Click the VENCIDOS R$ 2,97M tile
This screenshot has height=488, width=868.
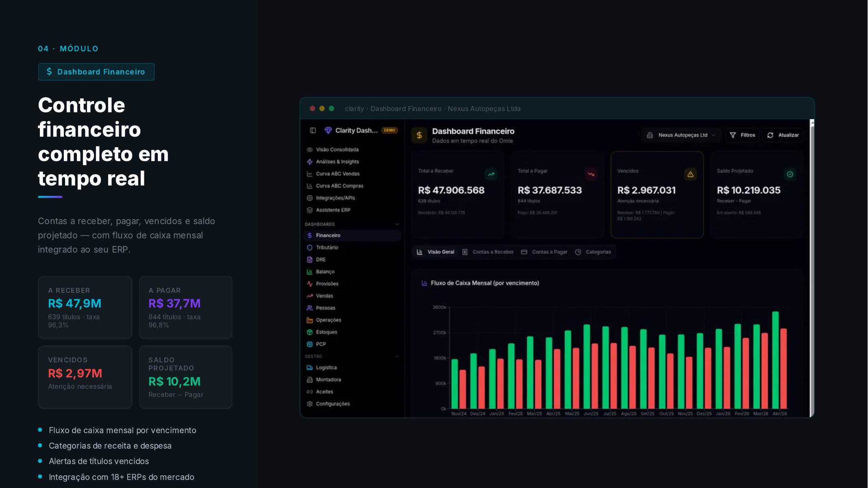coord(85,377)
